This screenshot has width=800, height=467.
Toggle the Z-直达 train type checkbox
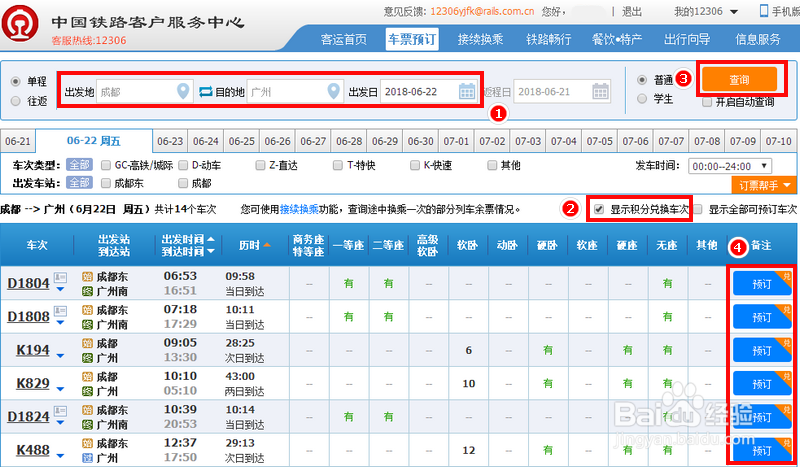pyautogui.click(x=260, y=165)
